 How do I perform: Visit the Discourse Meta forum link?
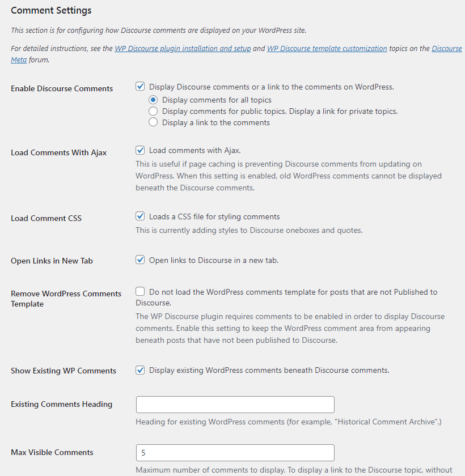coord(447,49)
